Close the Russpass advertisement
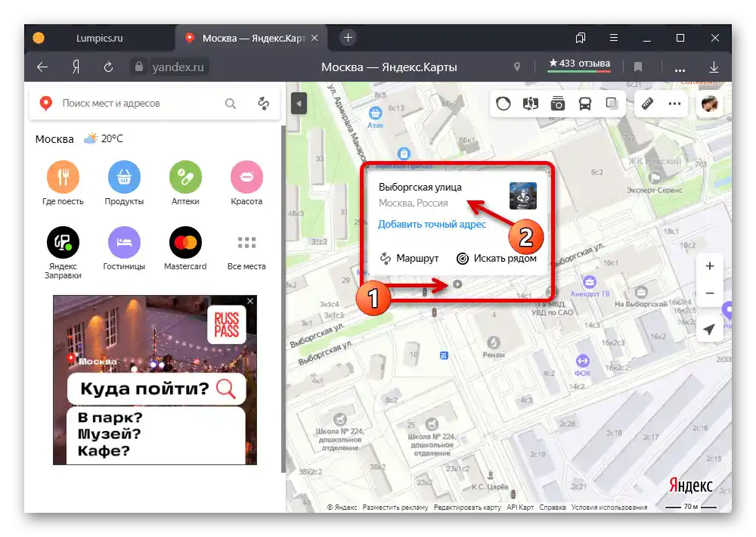This screenshot has height=537, width=756. click(250, 301)
